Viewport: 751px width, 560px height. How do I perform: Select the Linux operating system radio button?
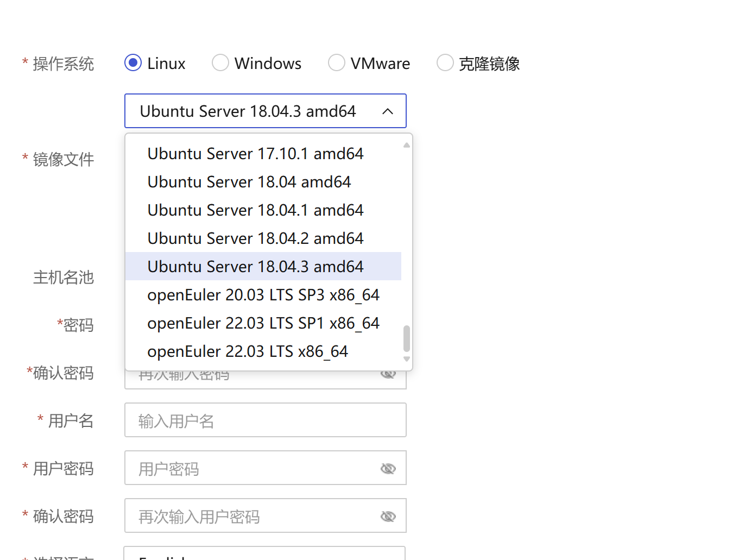(133, 63)
